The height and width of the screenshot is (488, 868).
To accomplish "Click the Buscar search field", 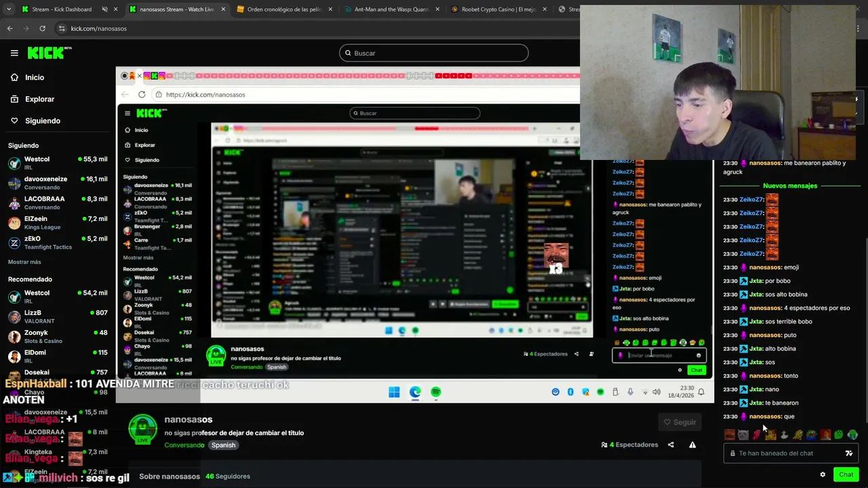I will pyautogui.click(x=434, y=53).
